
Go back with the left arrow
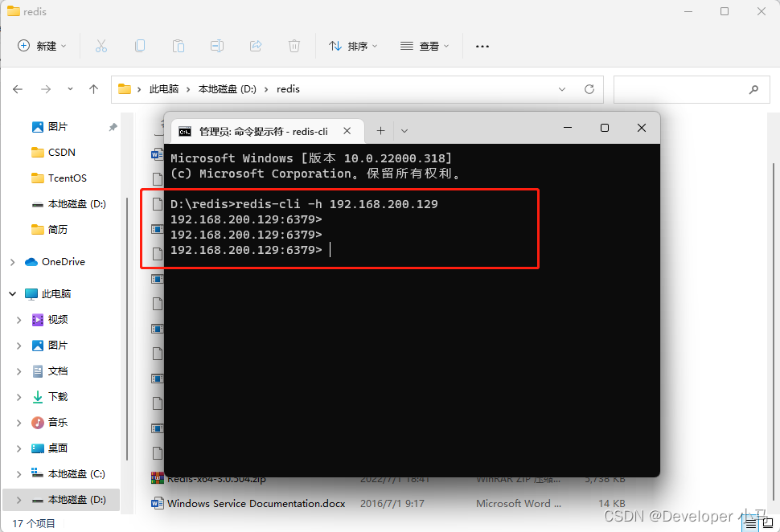click(18, 89)
